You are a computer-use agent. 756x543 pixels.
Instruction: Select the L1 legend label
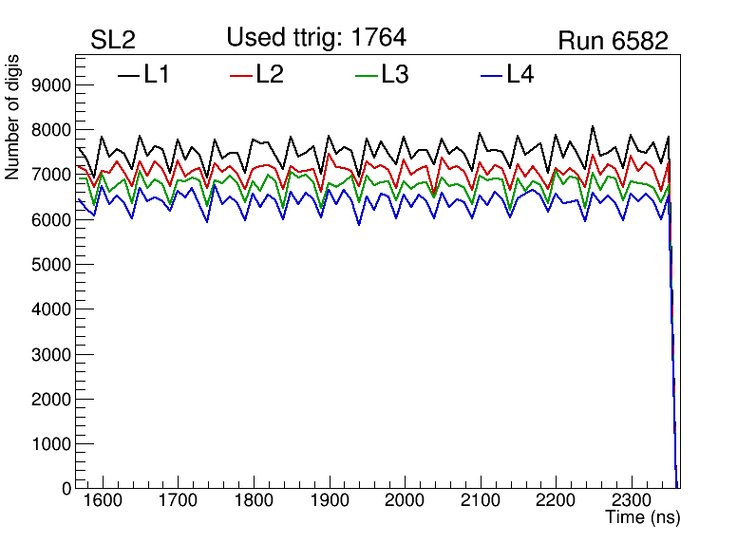pyautogui.click(x=157, y=74)
